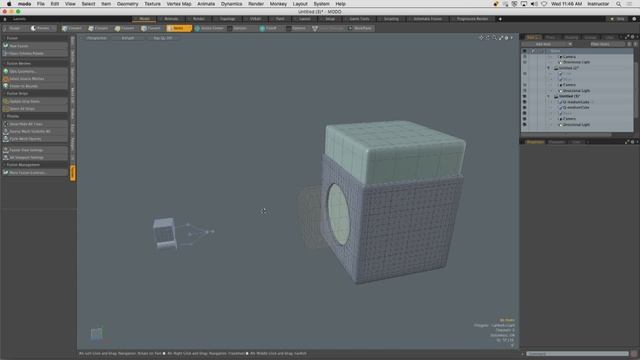Open the Schema Palette from Fusion panel
The image size is (640, 360).
point(35,53)
